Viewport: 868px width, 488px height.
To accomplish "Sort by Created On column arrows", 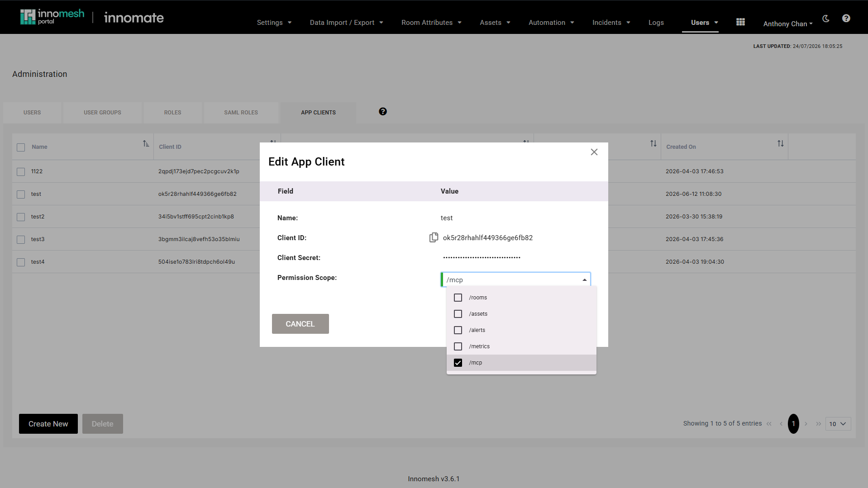I will (x=781, y=144).
